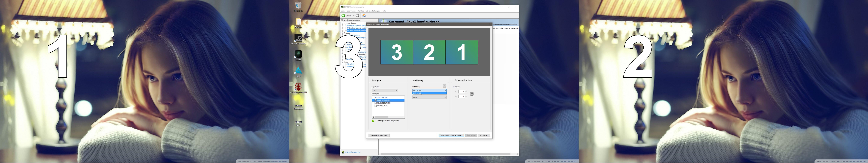This screenshot has width=868, height=163.
Task: Open the Topologie 1 x 3 dropdown
Action: [x=384, y=90]
